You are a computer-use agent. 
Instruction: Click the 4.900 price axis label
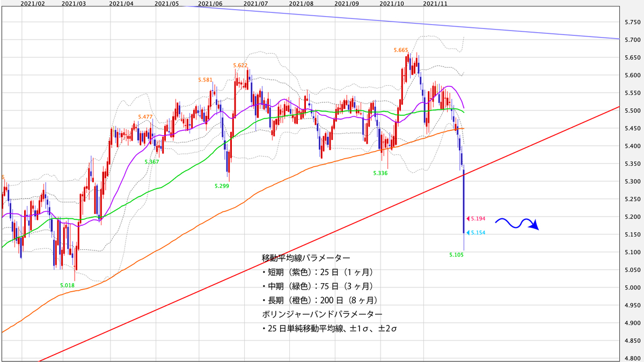tap(633, 323)
